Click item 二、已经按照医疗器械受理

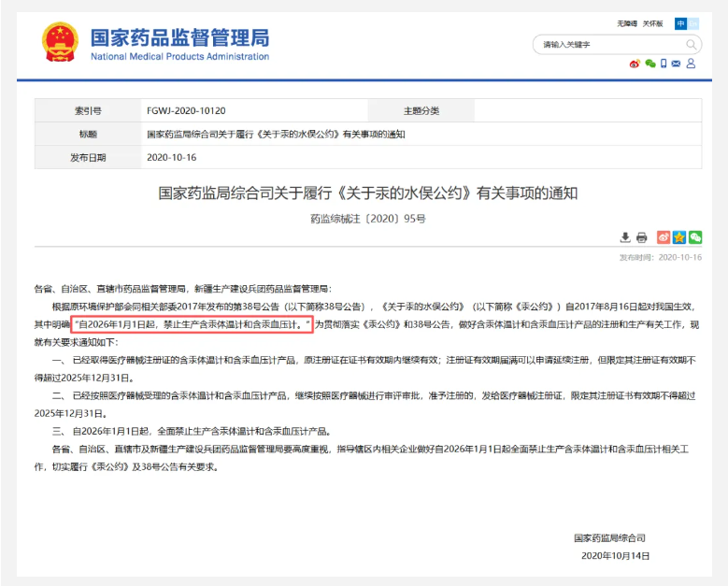(x=365, y=405)
